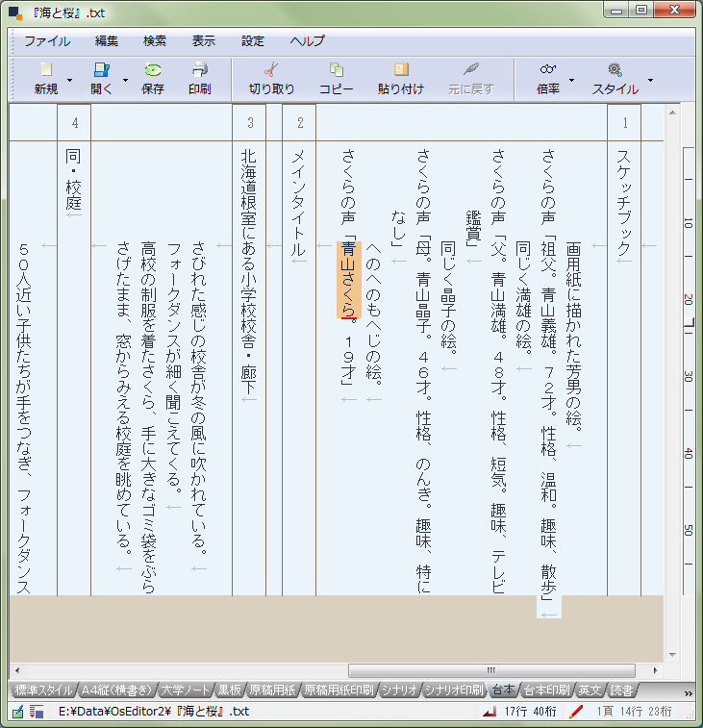Copy selection with the コピー icon

[337, 69]
